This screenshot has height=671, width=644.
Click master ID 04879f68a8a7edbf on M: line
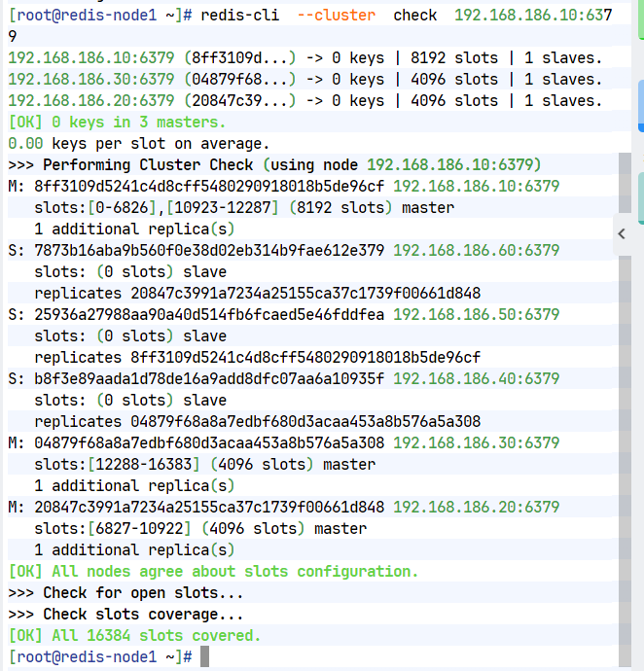(x=209, y=443)
